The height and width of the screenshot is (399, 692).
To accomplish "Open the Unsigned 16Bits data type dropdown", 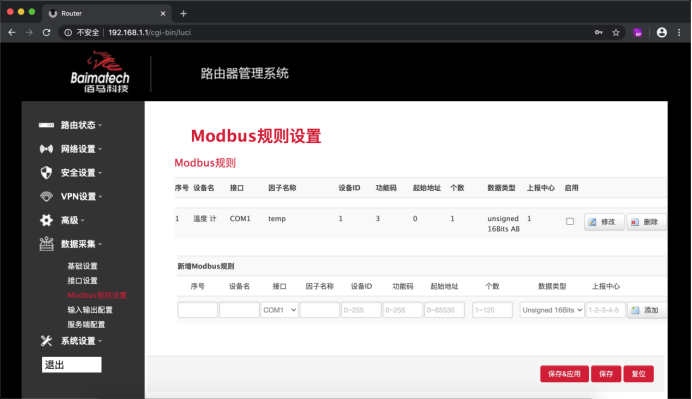I will tap(552, 310).
